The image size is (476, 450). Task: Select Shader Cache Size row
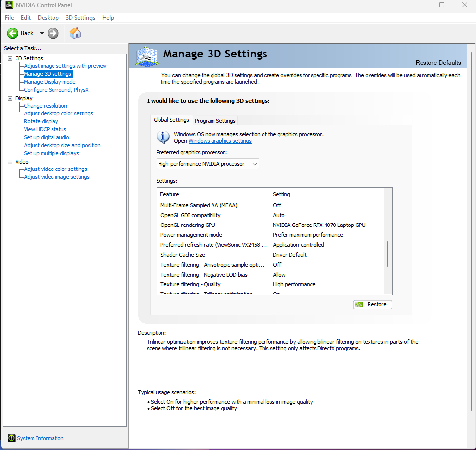270,255
